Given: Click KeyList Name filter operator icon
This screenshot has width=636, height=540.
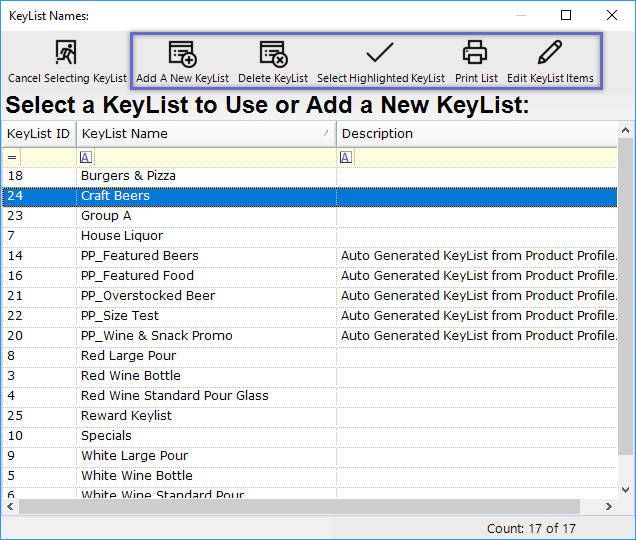Looking at the screenshot, I should click(86, 157).
